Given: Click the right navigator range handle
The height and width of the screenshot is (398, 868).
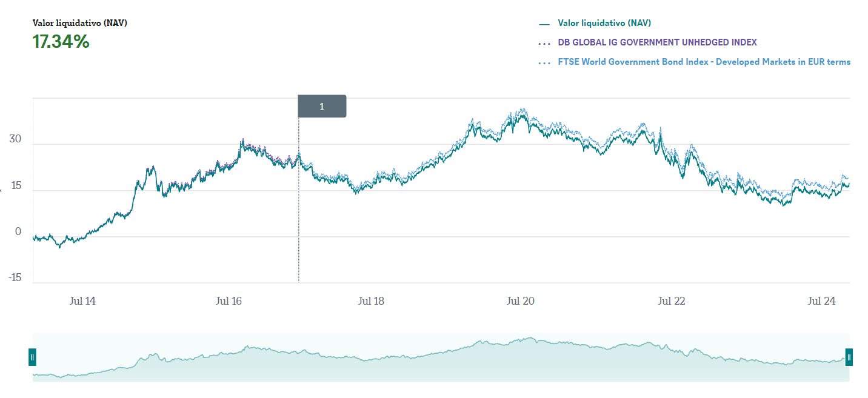Looking at the screenshot, I should coord(849,357).
